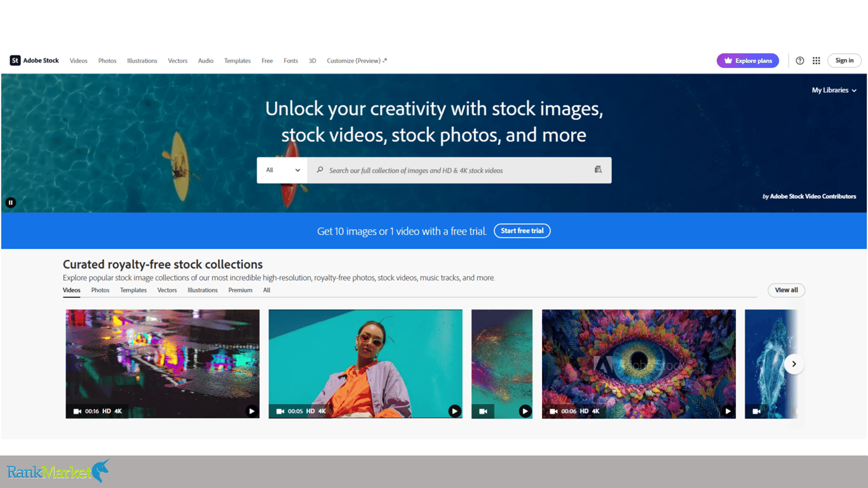This screenshot has width=868, height=488.
Task: Click the Explore plans button
Action: 748,60
